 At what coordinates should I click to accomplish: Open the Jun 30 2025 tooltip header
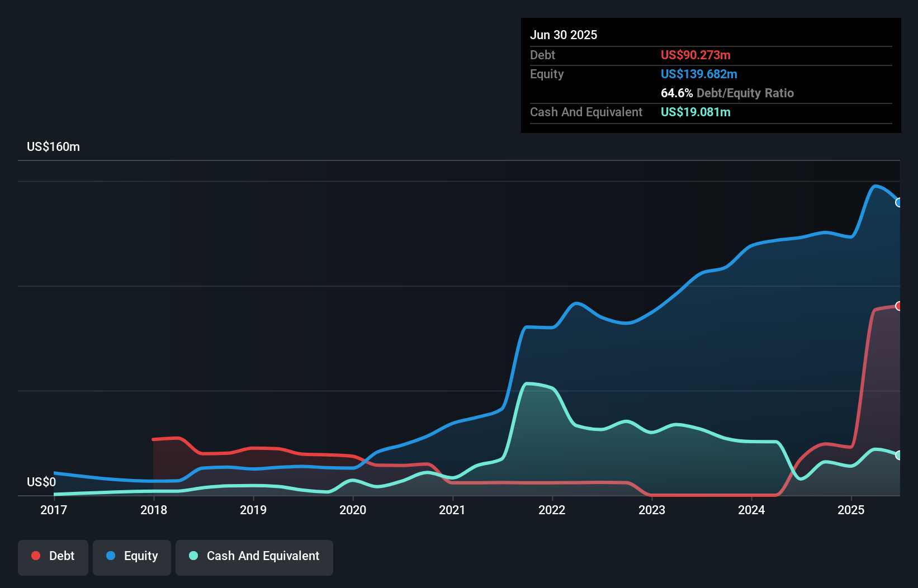[564, 35]
